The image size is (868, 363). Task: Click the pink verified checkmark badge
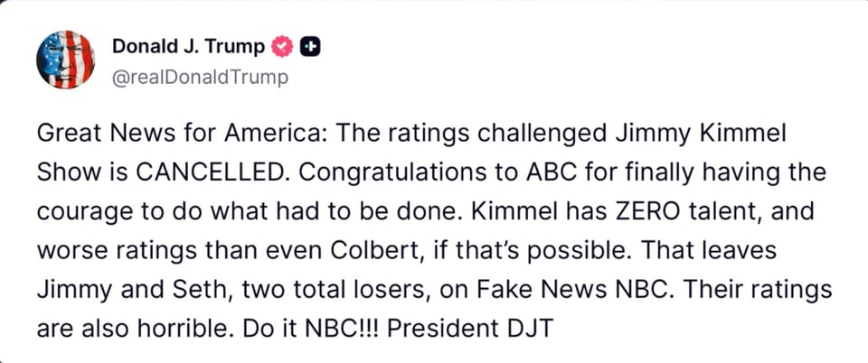click(283, 47)
